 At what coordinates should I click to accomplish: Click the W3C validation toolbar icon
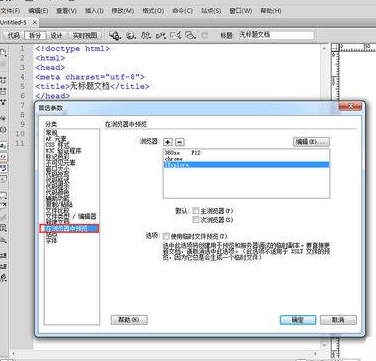pyautogui.click(x=161, y=35)
